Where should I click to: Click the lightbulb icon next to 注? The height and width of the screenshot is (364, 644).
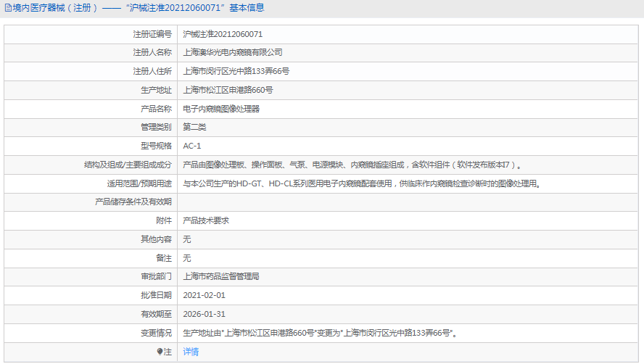tap(160, 352)
